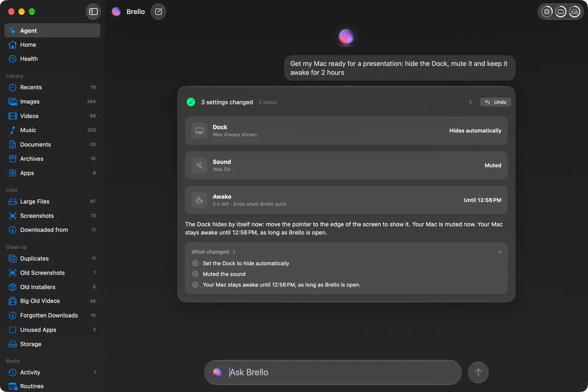Open Old Screenshots cleanup
This screenshot has height=392, width=588.
click(x=52, y=273)
